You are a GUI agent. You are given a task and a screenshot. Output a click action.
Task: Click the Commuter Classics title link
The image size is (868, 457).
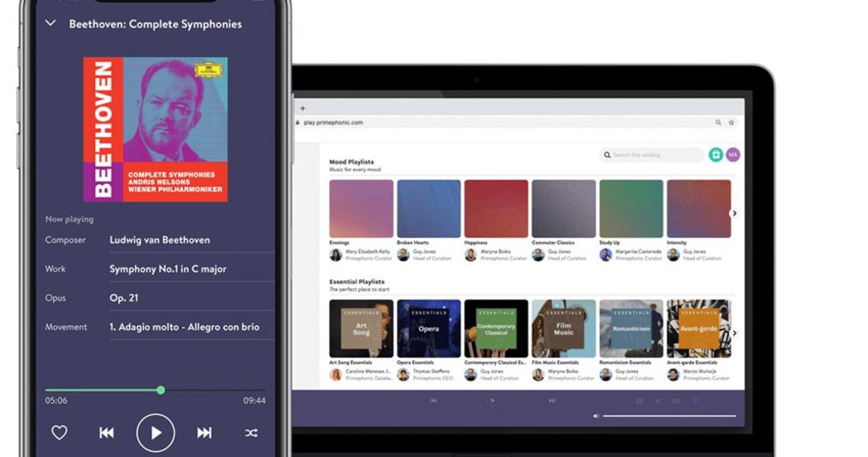[x=553, y=243]
